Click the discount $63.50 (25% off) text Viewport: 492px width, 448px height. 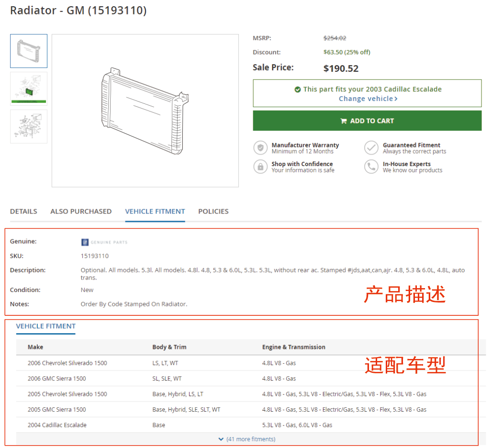347,52
